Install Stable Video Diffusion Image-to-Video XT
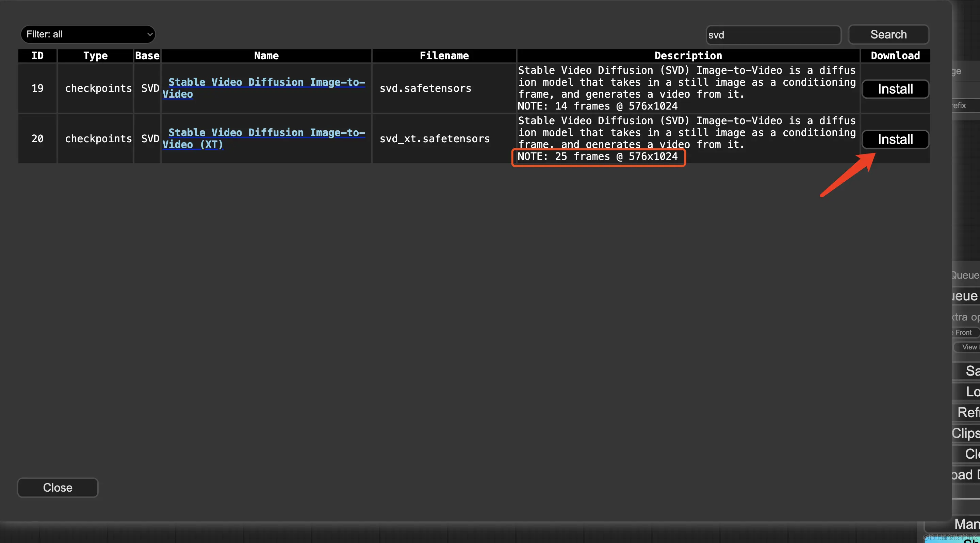 click(895, 138)
